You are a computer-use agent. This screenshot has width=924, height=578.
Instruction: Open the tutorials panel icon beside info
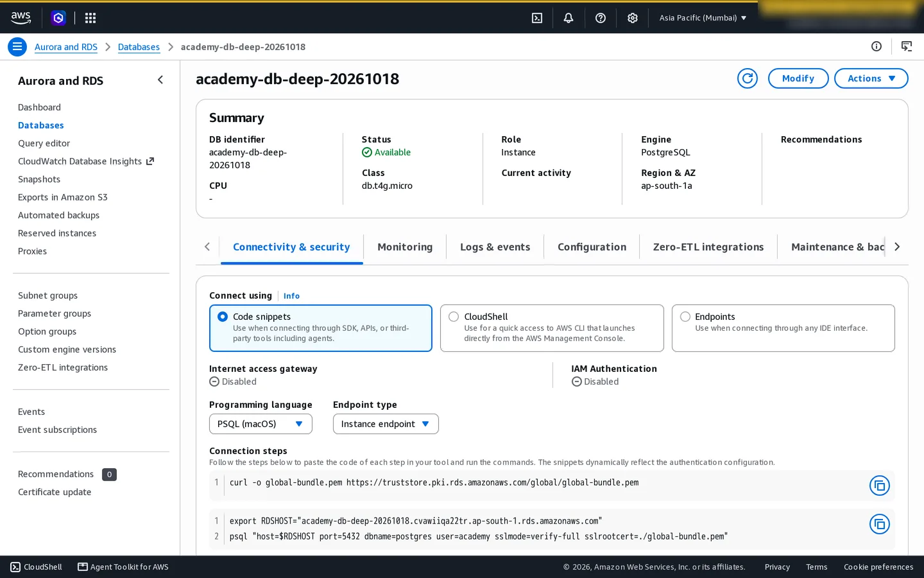coord(907,46)
